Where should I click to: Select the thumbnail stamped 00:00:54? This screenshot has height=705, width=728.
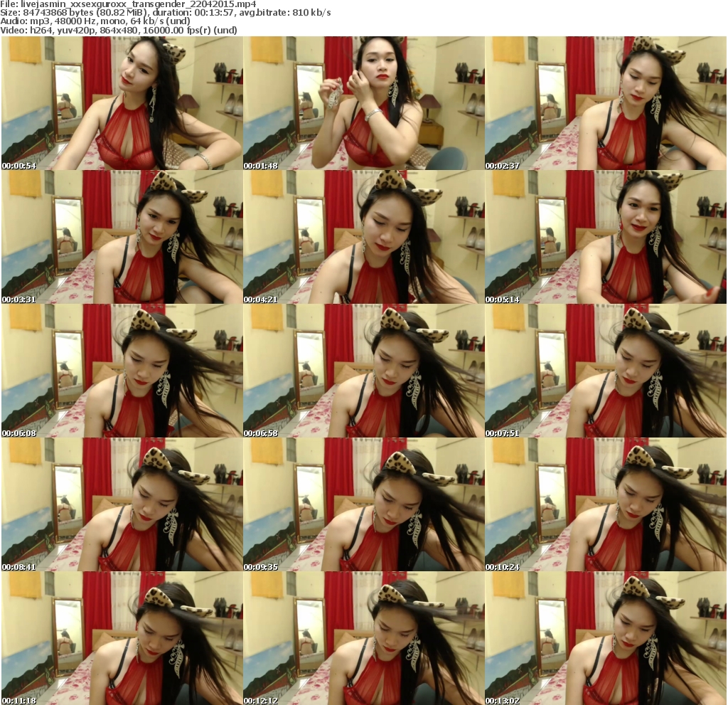coord(122,103)
